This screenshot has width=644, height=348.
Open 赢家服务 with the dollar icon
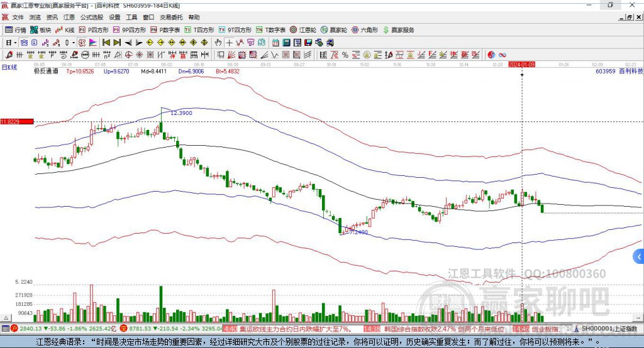tap(399, 30)
